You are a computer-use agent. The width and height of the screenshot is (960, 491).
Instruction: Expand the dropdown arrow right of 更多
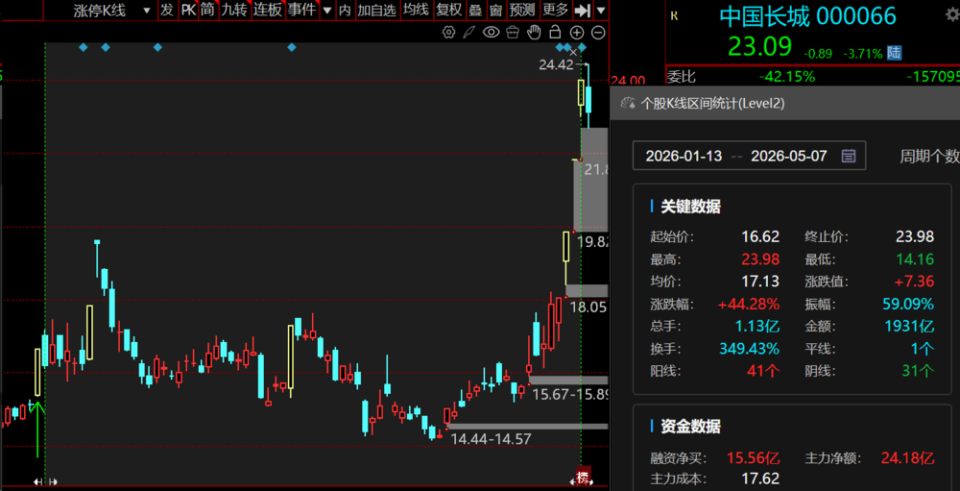click(601, 10)
